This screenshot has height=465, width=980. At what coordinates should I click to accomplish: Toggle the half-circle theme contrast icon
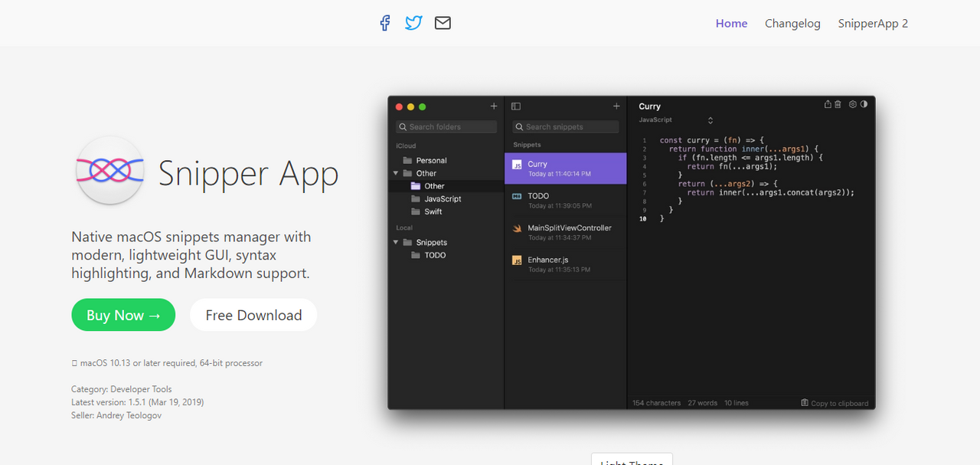point(864,104)
